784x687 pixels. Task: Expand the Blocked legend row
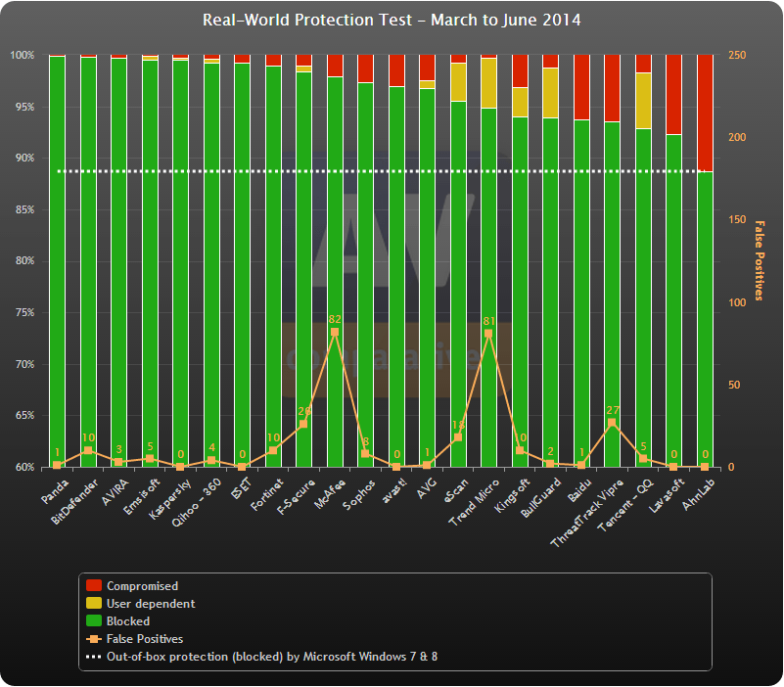click(127, 620)
